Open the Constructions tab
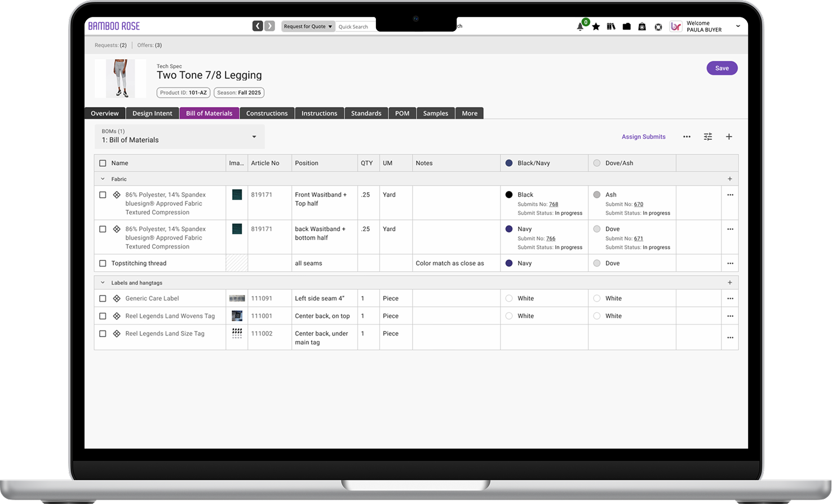The image size is (832, 504). coord(267,113)
